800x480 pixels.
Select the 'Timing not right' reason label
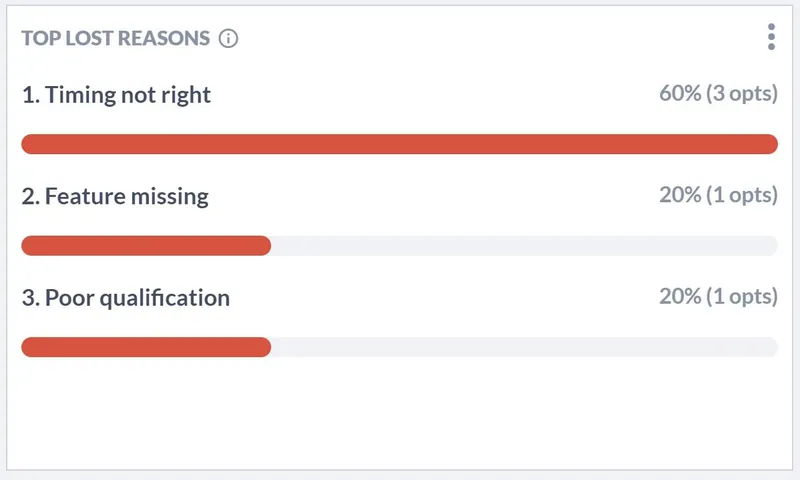(116, 95)
